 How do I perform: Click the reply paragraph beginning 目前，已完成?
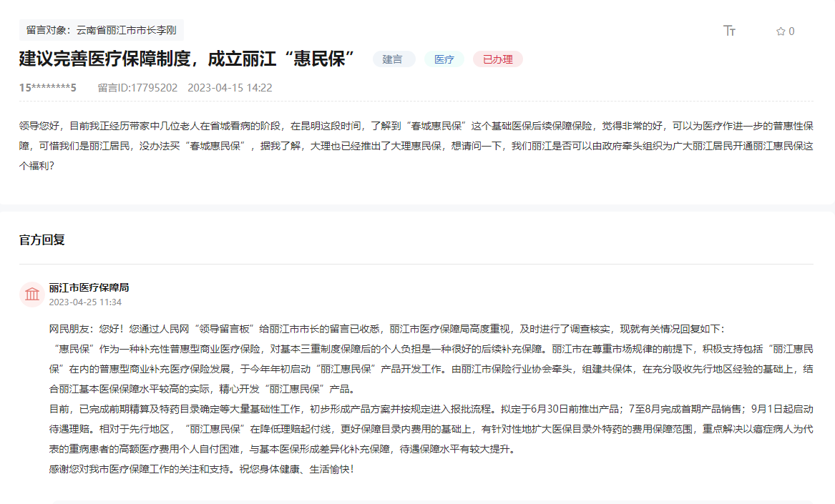[x=431, y=430]
